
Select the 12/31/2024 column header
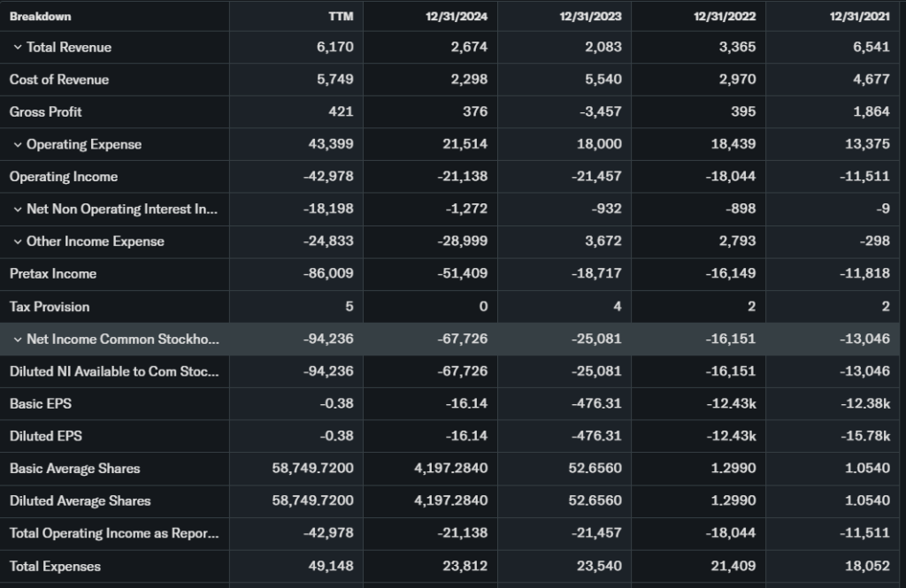[458, 16]
